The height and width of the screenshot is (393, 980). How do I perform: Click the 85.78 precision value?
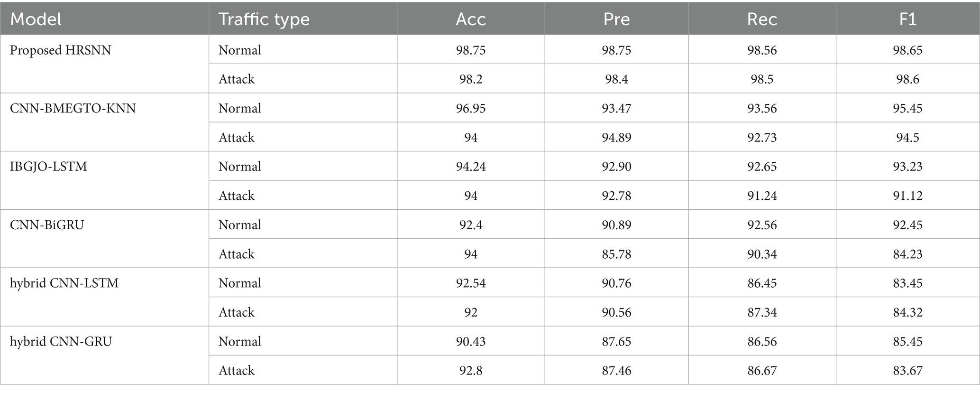(616, 254)
